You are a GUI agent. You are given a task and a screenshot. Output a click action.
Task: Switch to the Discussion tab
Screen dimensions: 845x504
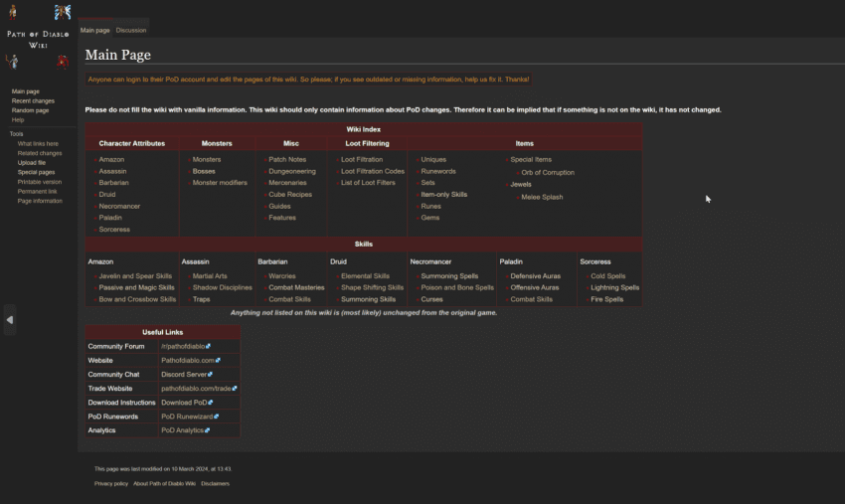(x=131, y=30)
